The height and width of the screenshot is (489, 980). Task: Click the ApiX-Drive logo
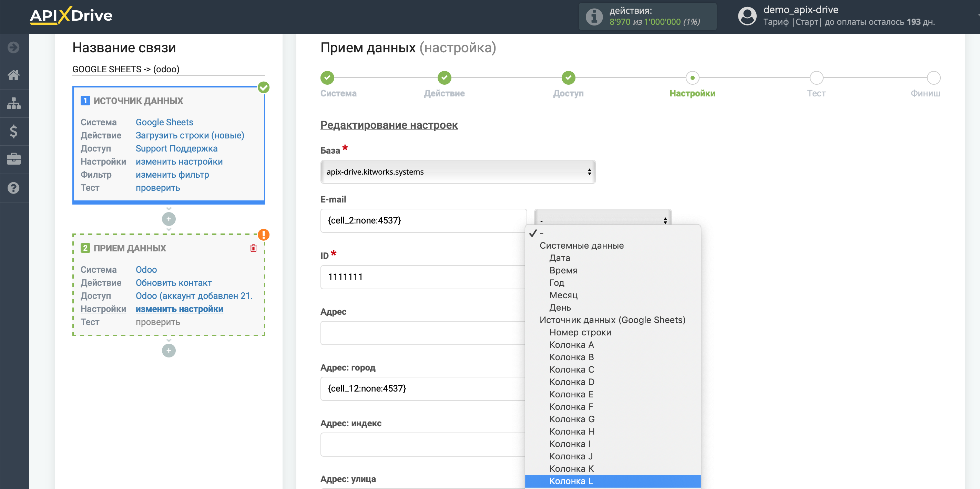(71, 15)
